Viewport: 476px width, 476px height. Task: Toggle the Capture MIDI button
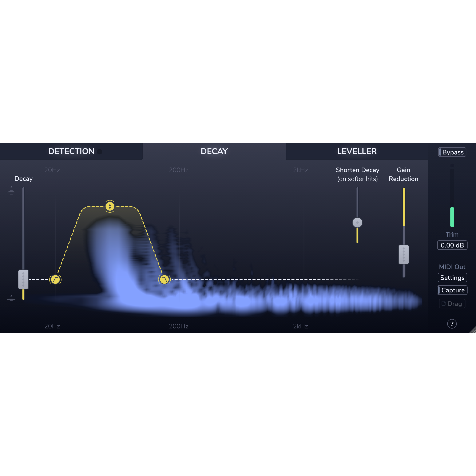(452, 290)
